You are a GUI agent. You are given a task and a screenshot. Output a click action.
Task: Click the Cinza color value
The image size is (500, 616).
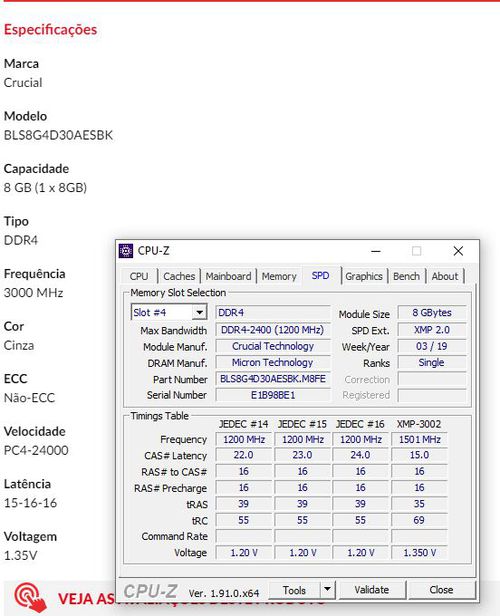click(19, 345)
